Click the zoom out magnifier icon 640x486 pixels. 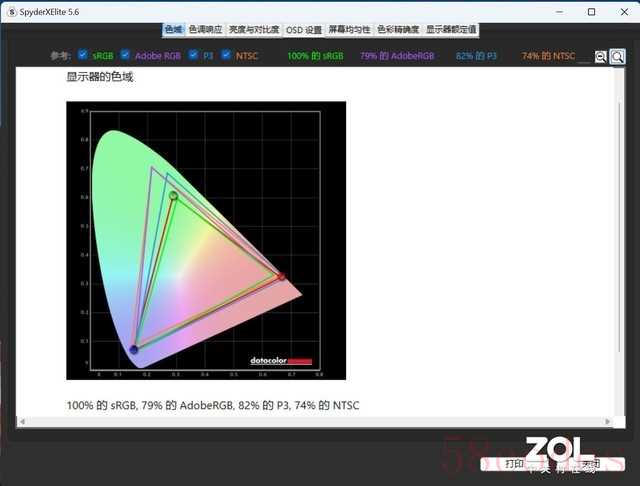[600, 57]
